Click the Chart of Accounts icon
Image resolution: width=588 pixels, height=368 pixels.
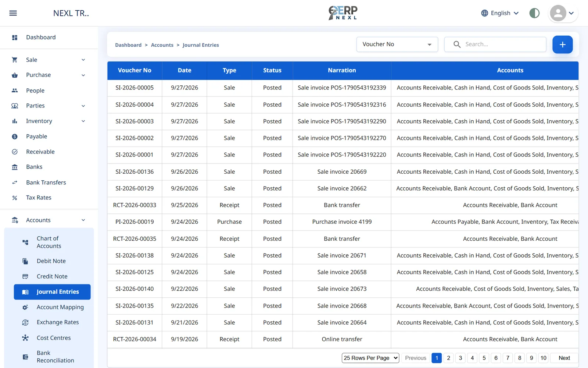(x=25, y=242)
